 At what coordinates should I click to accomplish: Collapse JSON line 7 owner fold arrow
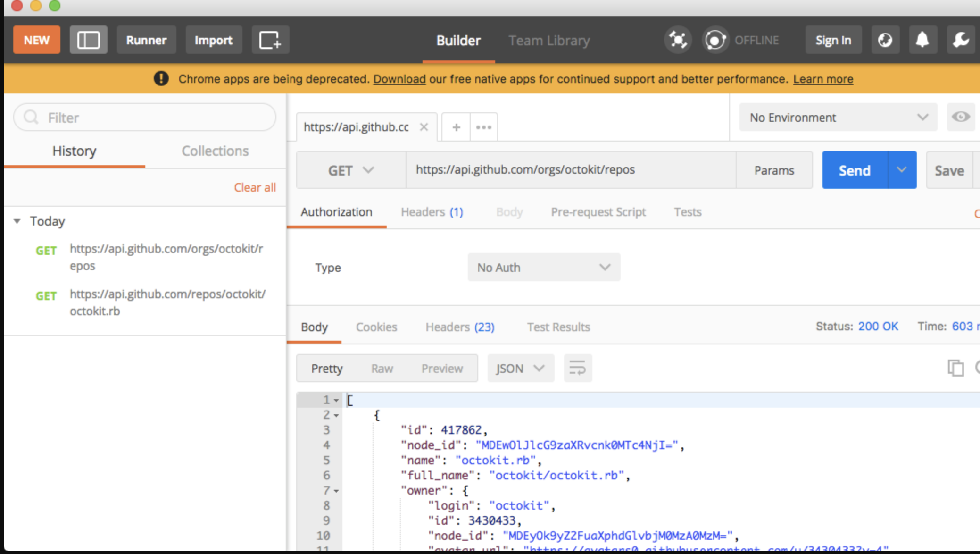(x=336, y=491)
